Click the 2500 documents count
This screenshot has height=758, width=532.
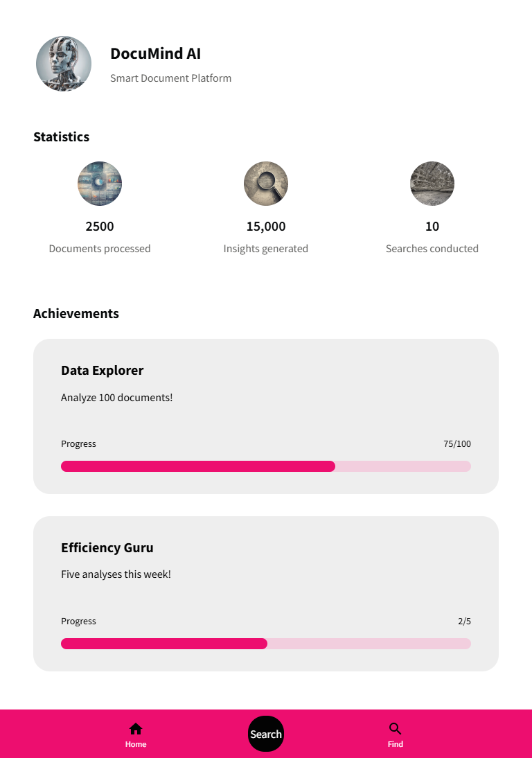[100, 227]
